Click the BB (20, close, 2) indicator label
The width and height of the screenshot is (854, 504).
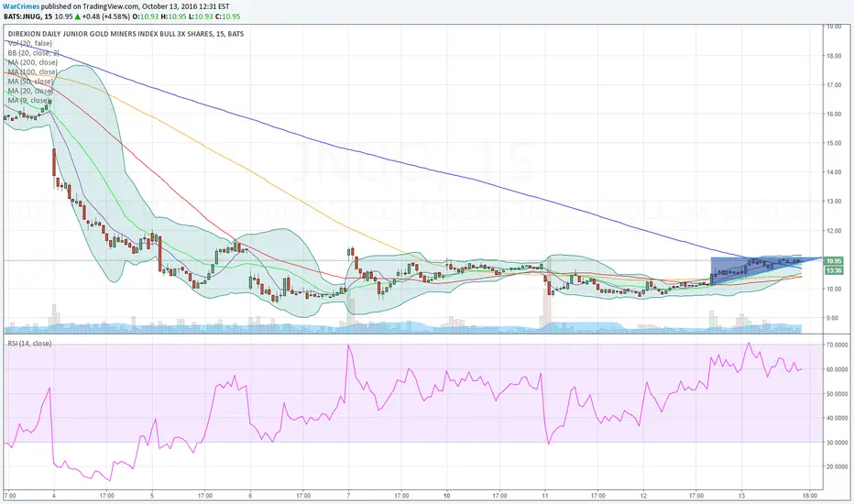coord(33,53)
